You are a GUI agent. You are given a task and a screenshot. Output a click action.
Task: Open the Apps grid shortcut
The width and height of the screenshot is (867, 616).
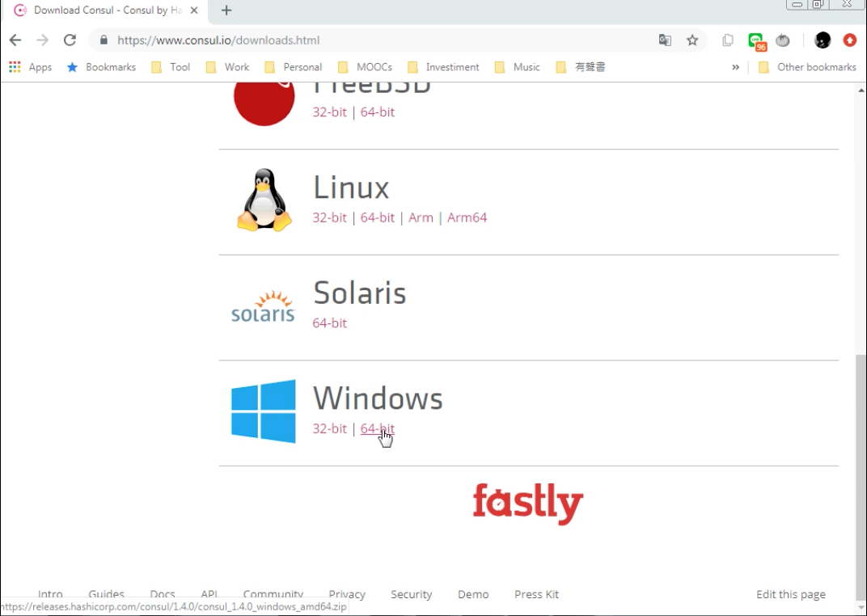click(31, 67)
